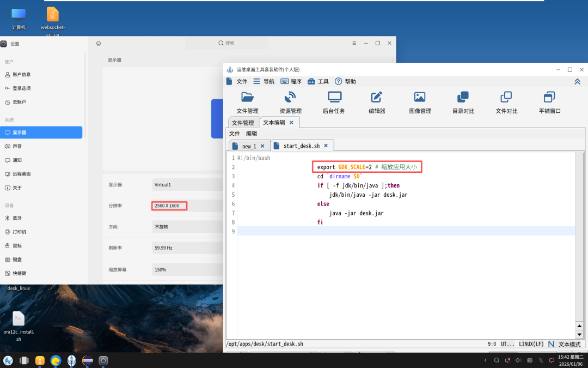Viewport: 588px width, 368px height.
Task: Open the 导航 menu
Action: coord(264,81)
